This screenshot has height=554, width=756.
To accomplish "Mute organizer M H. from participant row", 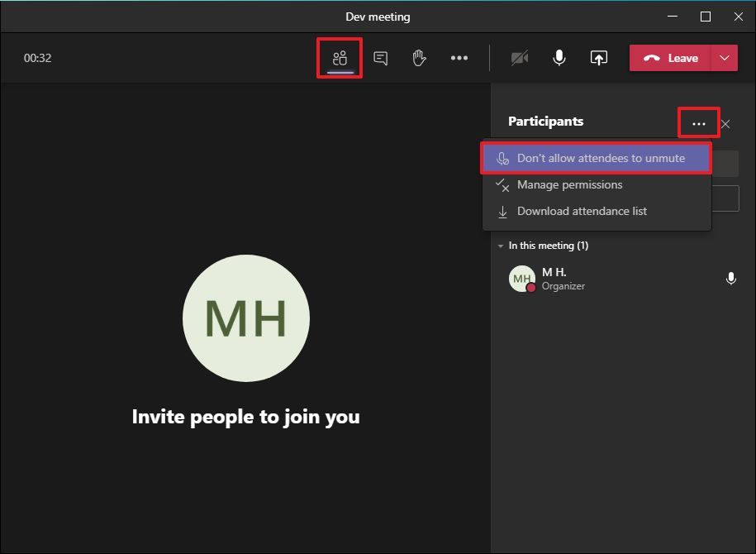I will (x=731, y=279).
